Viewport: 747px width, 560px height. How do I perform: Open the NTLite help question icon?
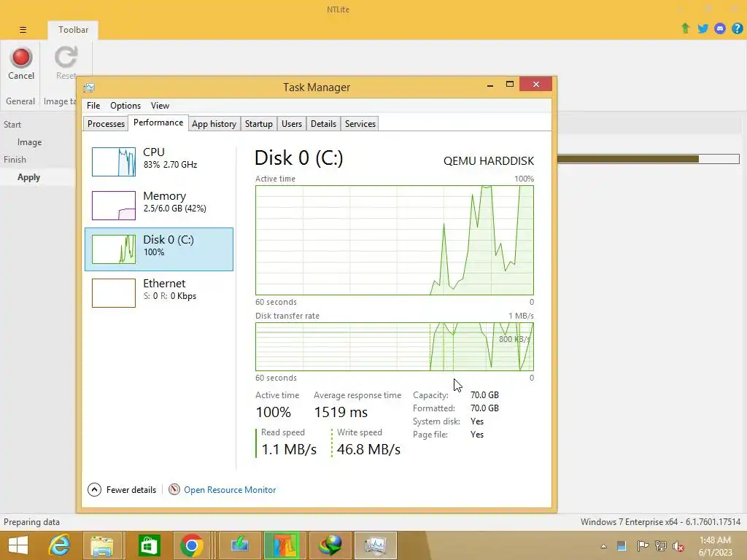coord(737,28)
